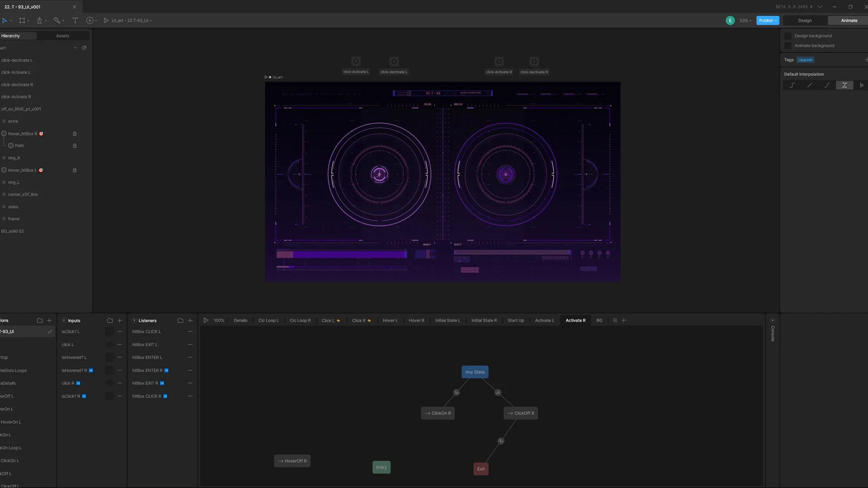Choose the hold interpolation curve icon
Image resolution: width=868 pixels, height=488 pixels.
(x=792, y=85)
